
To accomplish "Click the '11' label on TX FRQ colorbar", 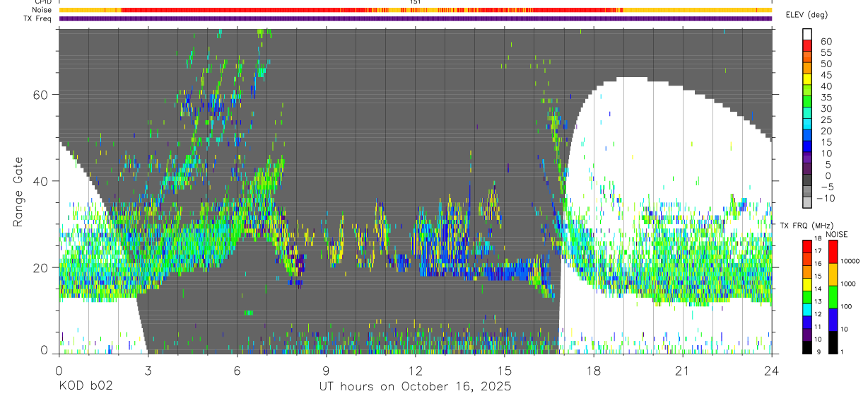I will [x=818, y=327].
